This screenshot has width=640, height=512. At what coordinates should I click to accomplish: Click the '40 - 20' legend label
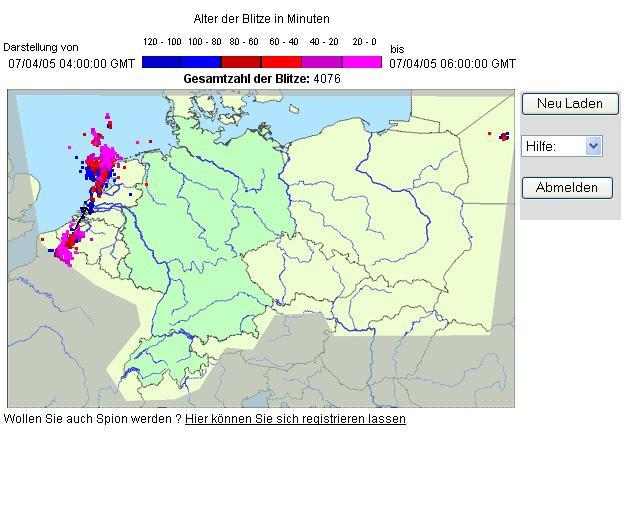pos(324,42)
